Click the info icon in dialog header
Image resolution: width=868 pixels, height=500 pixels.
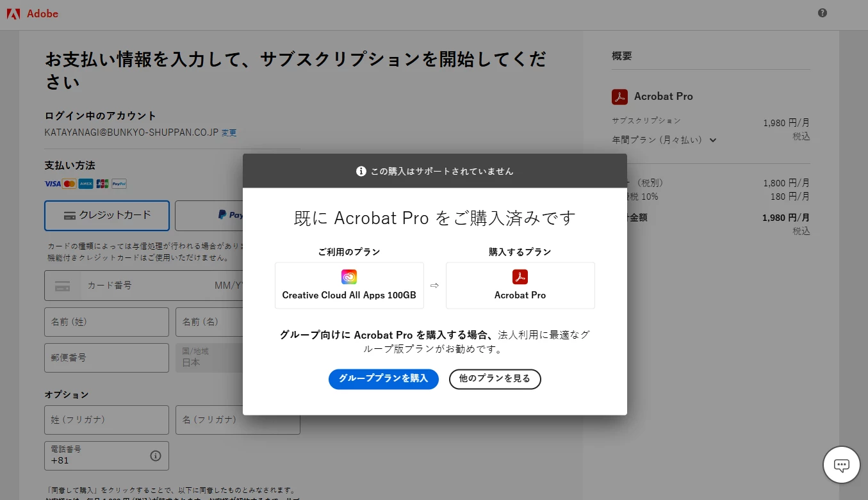click(361, 171)
